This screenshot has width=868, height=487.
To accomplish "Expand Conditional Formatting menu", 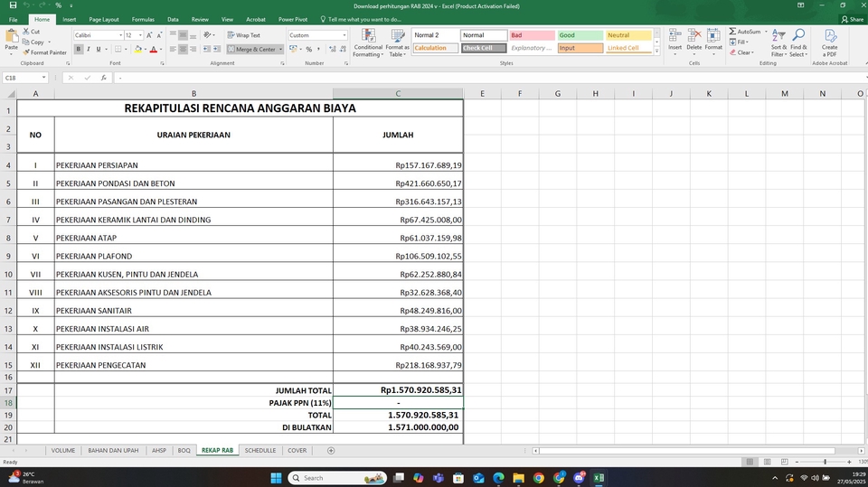I will (368, 43).
